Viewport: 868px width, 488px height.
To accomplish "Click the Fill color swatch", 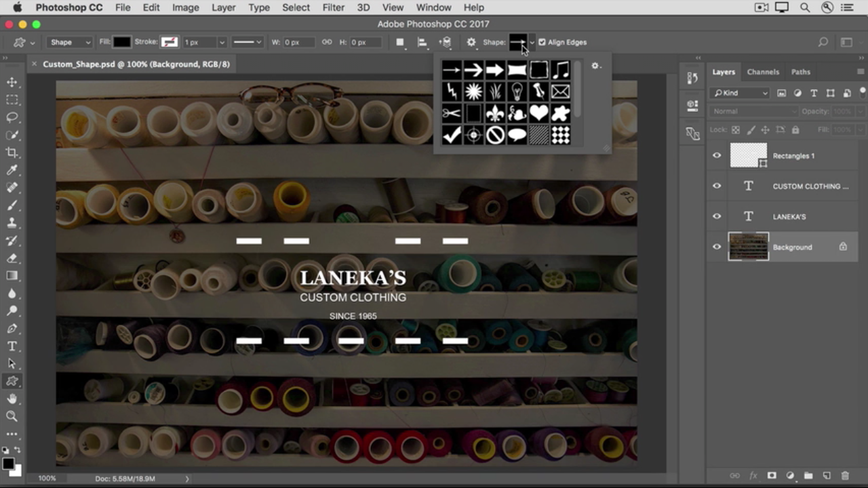I will [121, 42].
